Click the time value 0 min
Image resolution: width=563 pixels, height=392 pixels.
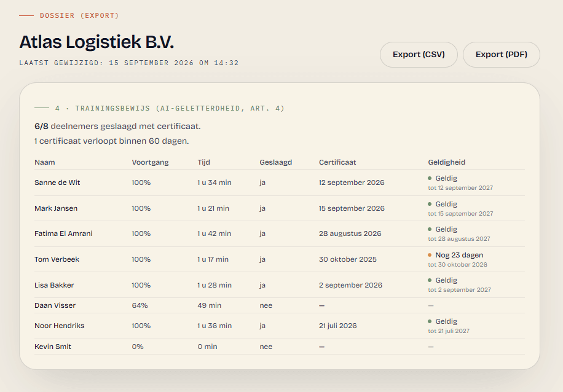click(x=207, y=347)
